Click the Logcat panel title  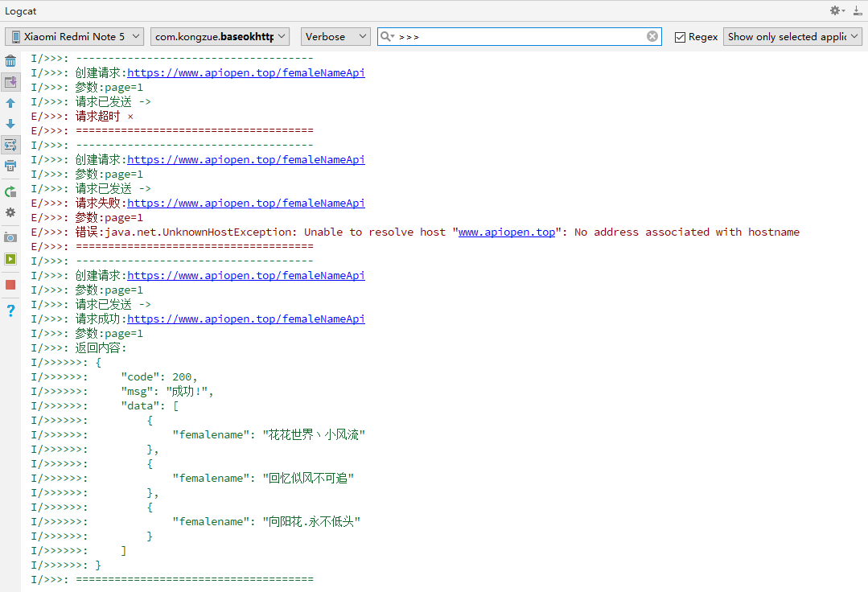click(x=20, y=11)
